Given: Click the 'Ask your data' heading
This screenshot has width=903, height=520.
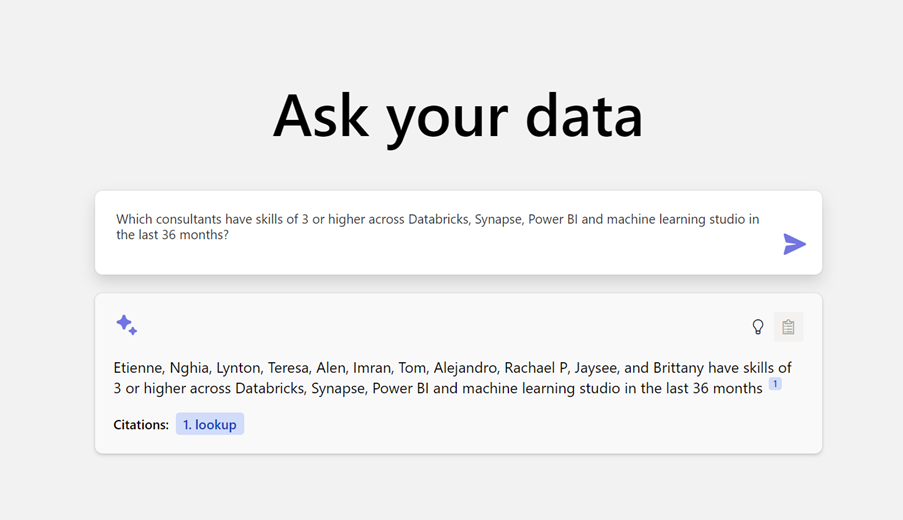Looking at the screenshot, I should pos(458,116).
